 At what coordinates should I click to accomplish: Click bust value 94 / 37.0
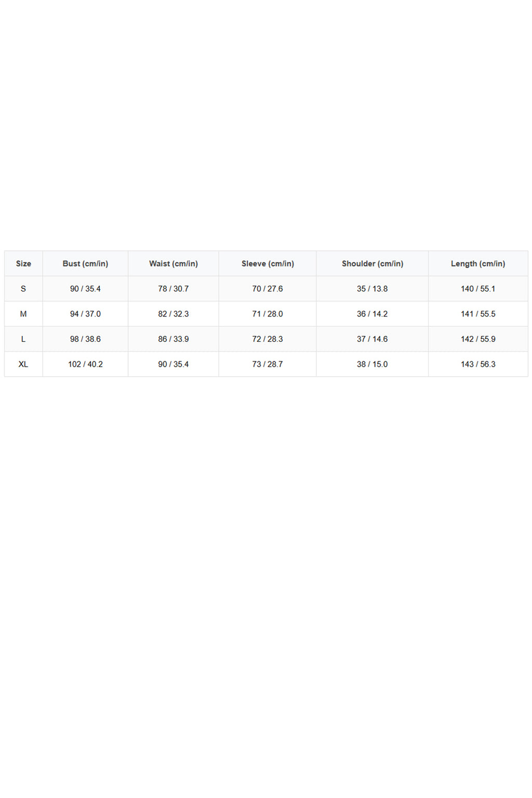pyautogui.click(x=85, y=314)
